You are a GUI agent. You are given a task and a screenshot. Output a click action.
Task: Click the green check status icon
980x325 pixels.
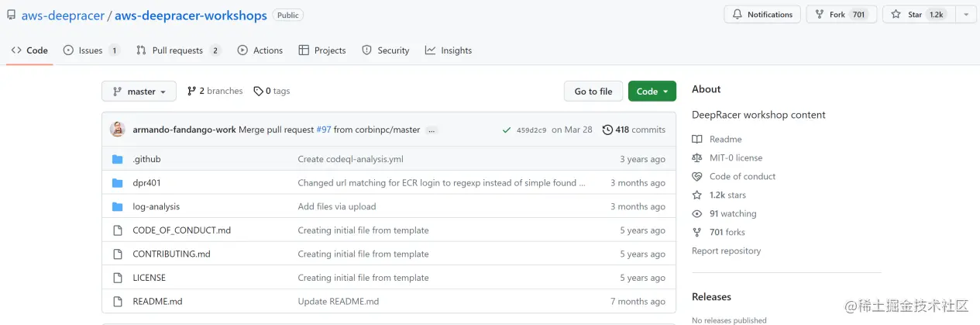[x=507, y=130]
